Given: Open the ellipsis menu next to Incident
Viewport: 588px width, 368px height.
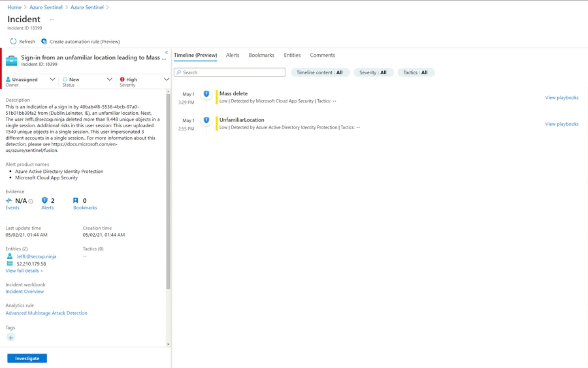Looking at the screenshot, I should (x=52, y=20).
